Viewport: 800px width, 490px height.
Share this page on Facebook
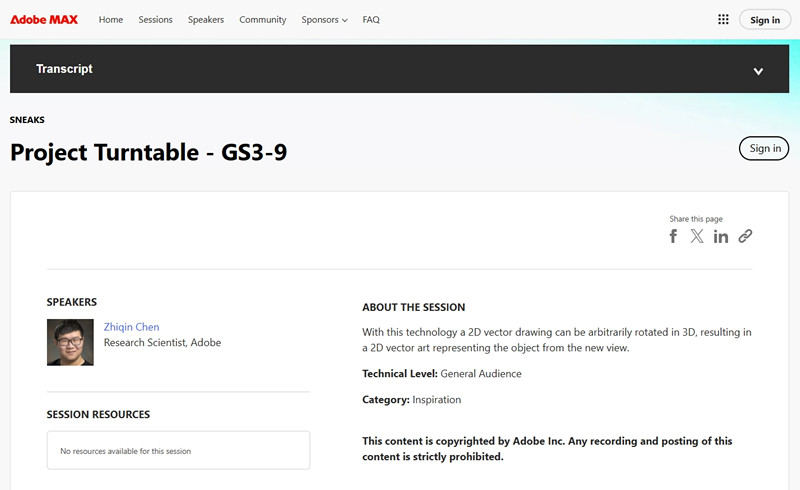673,236
